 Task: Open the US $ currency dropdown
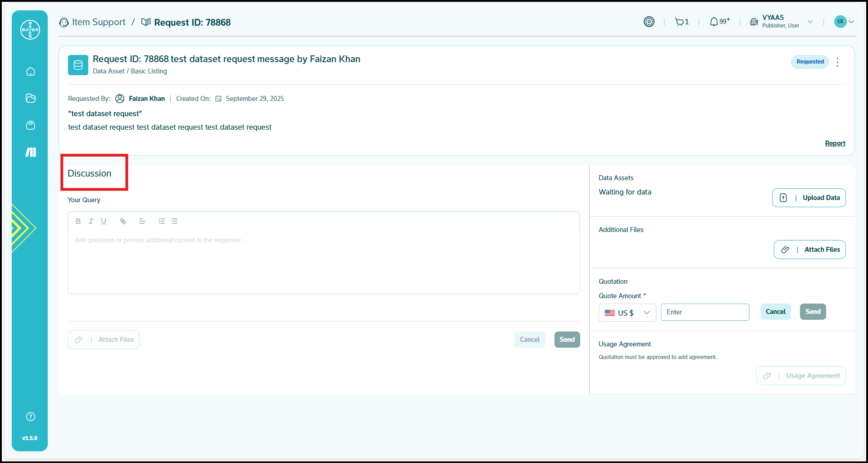[x=627, y=313]
